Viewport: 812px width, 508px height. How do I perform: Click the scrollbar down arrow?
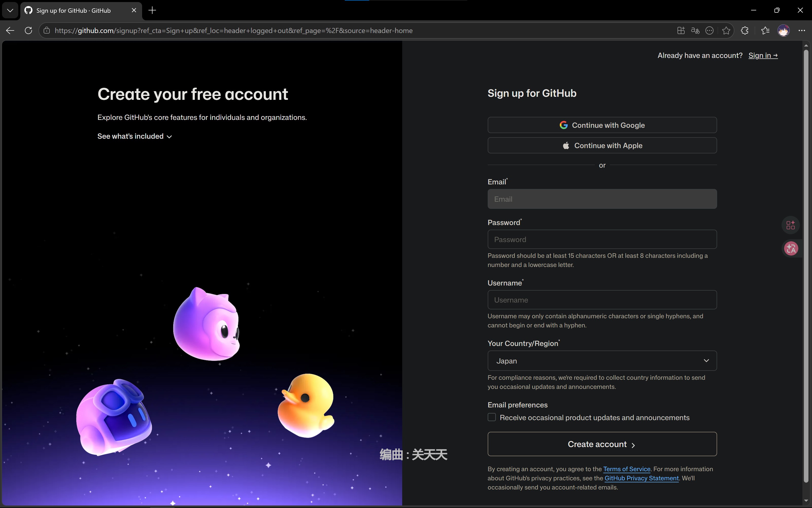coord(806,501)
